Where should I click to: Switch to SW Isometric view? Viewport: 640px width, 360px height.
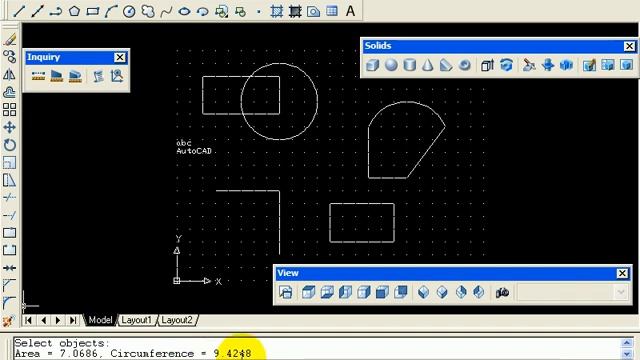424,292
